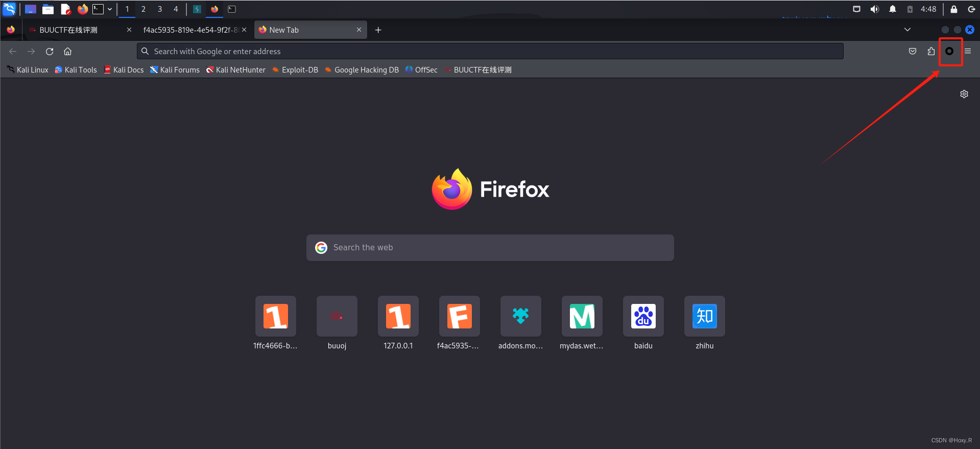Viewport: 980px width, 449px height.
Task: Reload the current page
Action: 50,52
